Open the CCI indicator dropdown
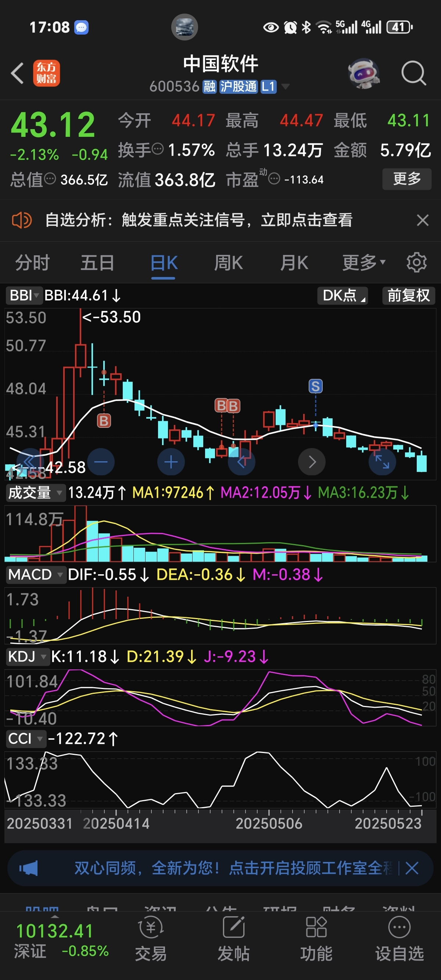Image resolution: width=441 pixels, height=980 pixels. [25, 739]
